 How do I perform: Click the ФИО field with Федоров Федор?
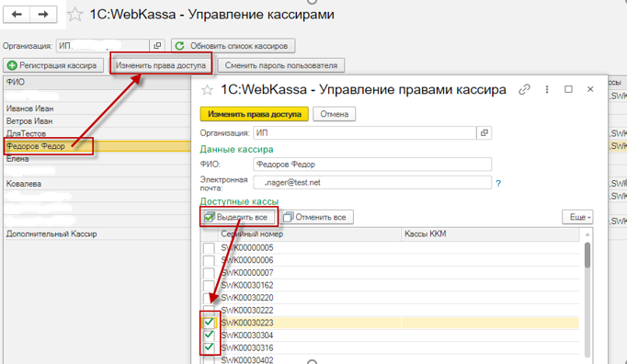click(372, 165)
